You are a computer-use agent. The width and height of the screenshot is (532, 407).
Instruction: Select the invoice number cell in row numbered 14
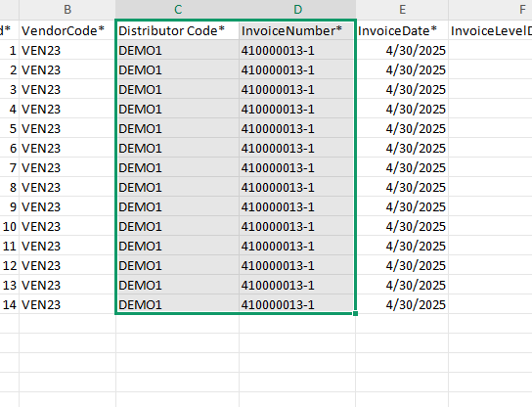click(297, 304)
